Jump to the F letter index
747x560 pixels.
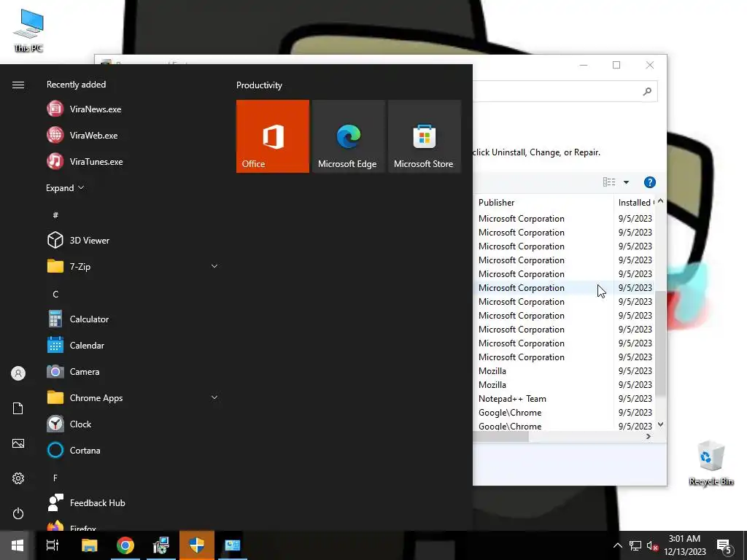55,478
